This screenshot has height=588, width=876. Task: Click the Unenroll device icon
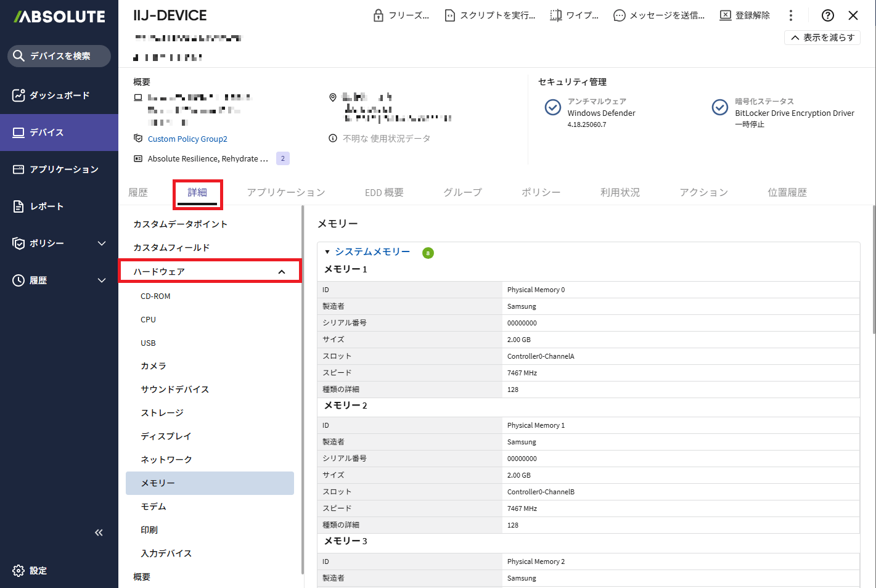[726, 15]
